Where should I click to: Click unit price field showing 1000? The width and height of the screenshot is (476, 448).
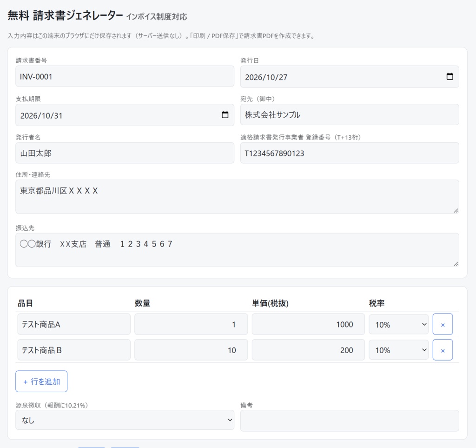click(x=308, y=324)
